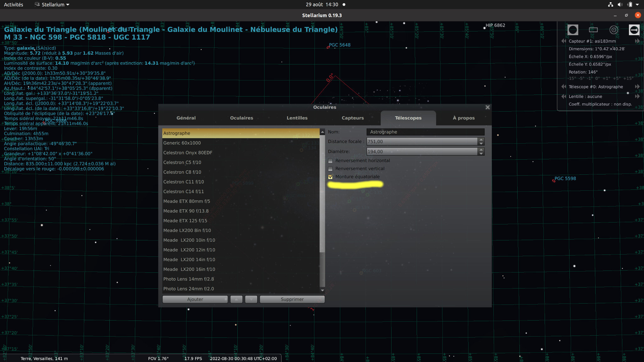
Task: Select next lens with right arrows
Action: click(x=637, y=96)
